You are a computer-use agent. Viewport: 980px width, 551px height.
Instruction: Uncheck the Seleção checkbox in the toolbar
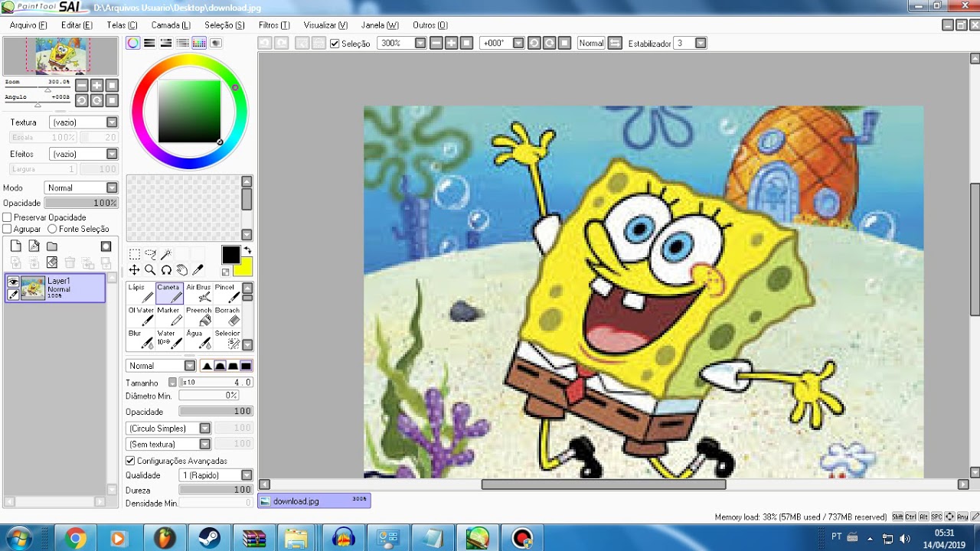335,44
